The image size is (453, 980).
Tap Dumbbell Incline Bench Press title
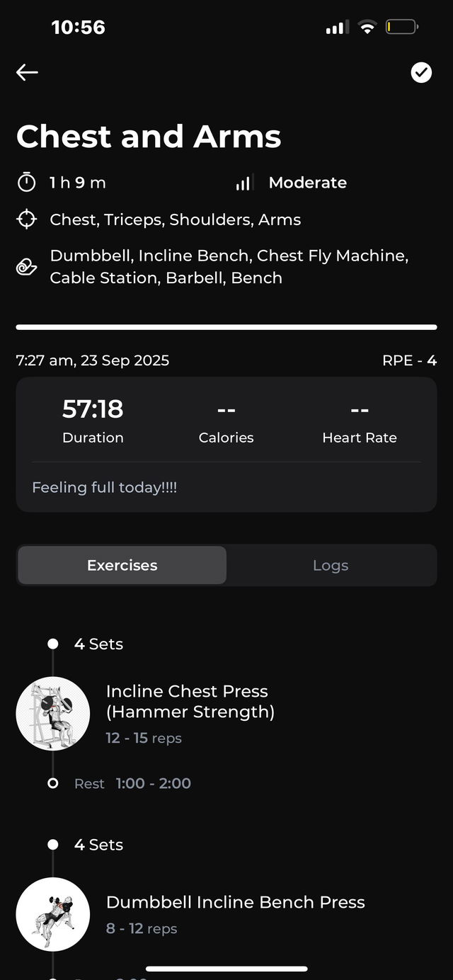[x=235, y=902]
